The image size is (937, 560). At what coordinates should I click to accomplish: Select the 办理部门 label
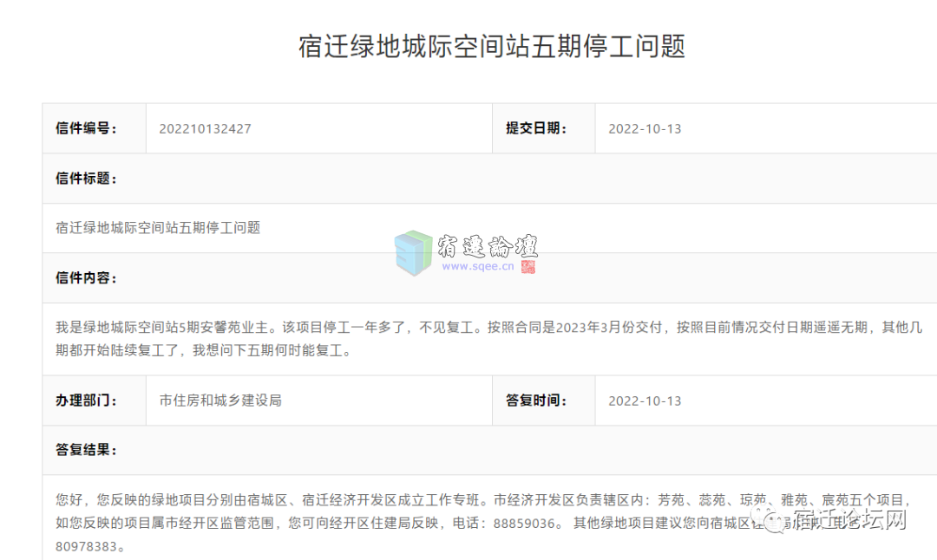coord(86,400)
